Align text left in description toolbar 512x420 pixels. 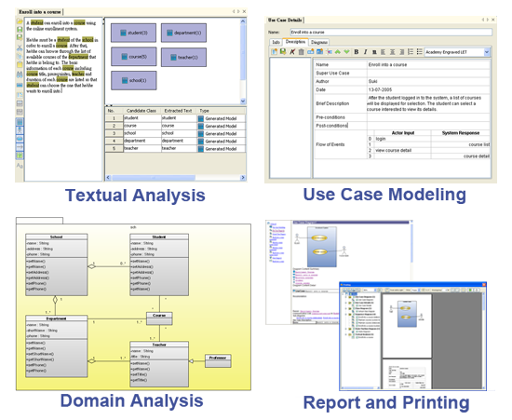384,51
